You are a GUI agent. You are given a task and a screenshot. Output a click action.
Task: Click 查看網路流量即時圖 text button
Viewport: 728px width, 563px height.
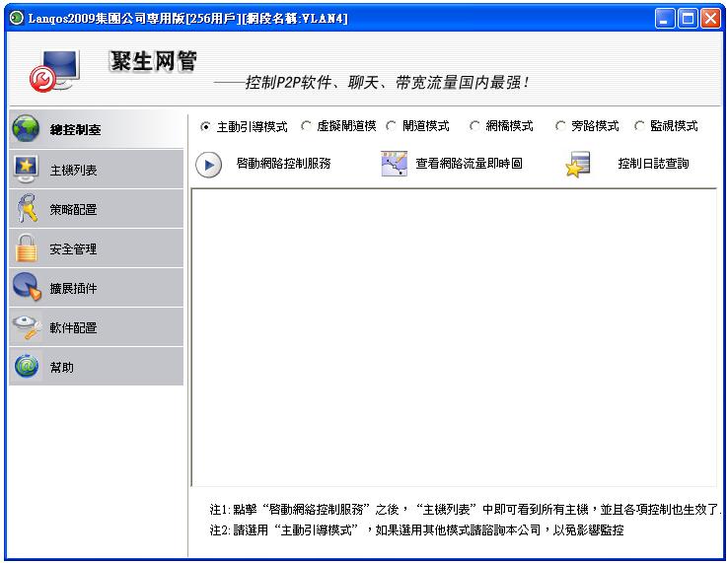coord(469,164)
